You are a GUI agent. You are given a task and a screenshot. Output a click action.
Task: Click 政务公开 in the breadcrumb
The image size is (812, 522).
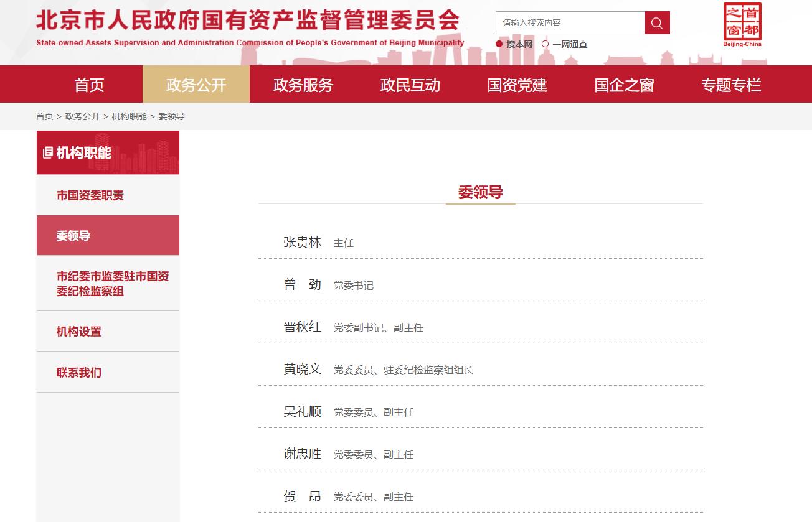[83, 116]
